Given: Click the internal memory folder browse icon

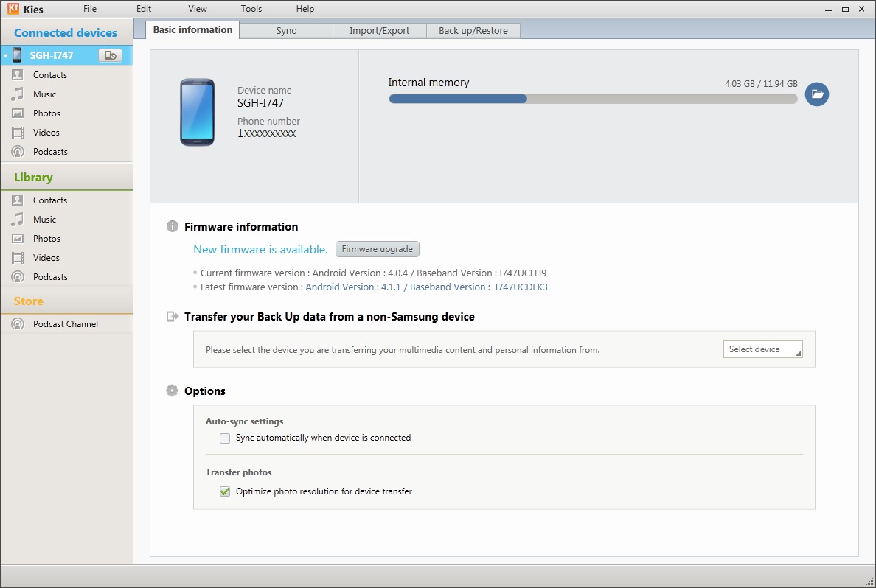Looking at the screenshot, I should coord(816,94).
